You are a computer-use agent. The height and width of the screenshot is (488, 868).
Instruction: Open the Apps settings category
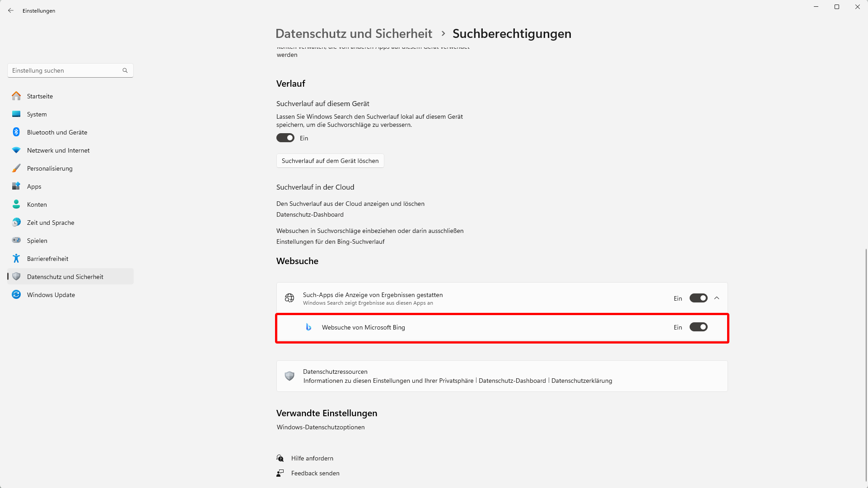(34, 186)
